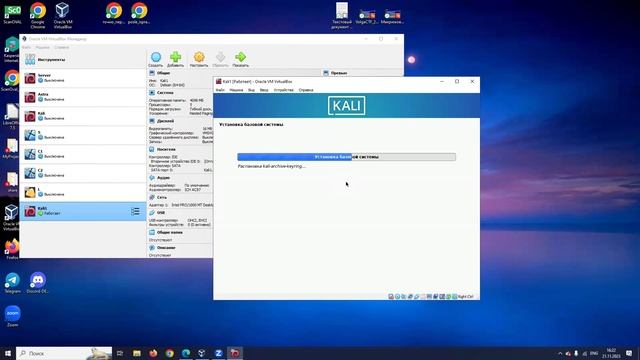Open LibreOffice desktop shortcut

(11, 116)
